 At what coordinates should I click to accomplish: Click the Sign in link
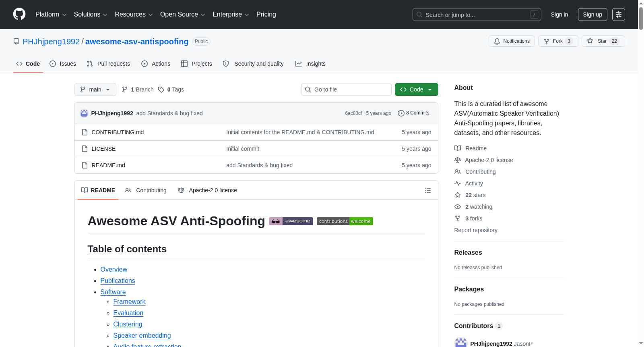pyautogui.click(x=559, y=15)
